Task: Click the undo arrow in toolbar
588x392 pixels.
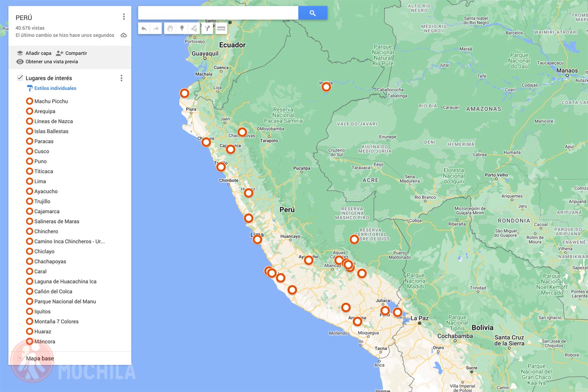Action: (144, 29)
